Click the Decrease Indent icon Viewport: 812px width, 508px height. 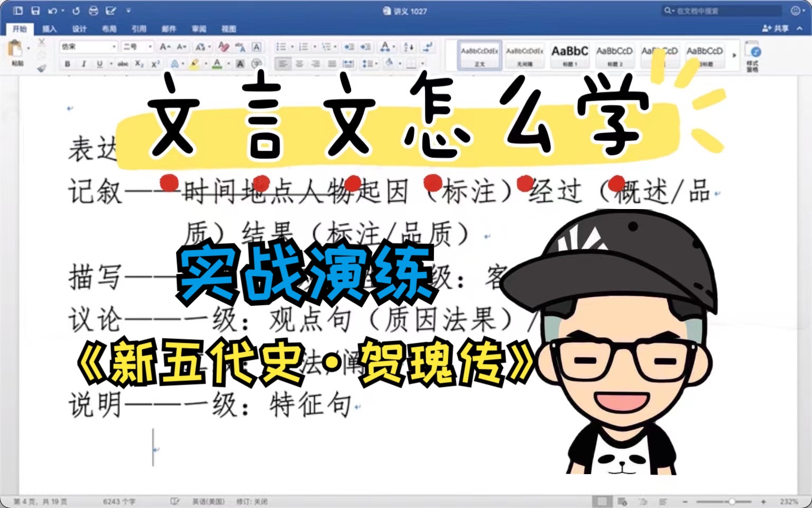[349, 47]
